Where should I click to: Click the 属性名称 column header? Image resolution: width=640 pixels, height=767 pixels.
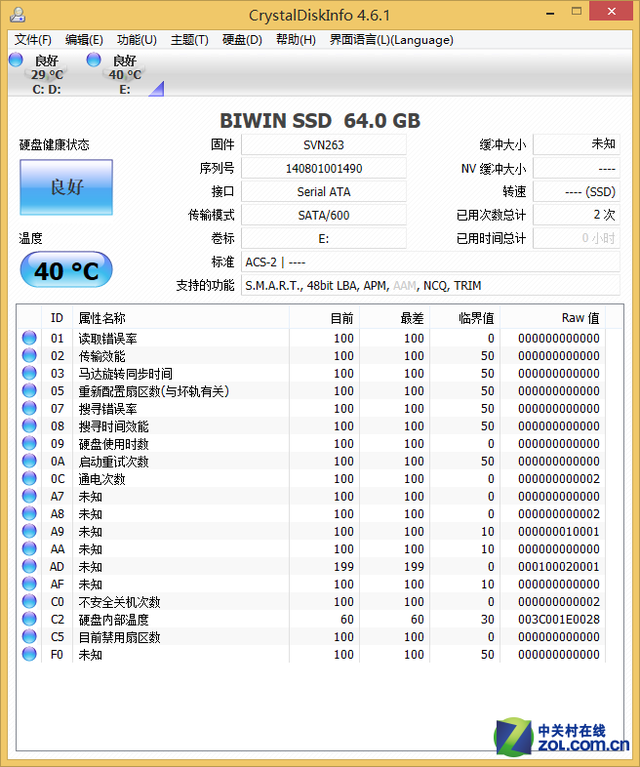pos(106,318)
